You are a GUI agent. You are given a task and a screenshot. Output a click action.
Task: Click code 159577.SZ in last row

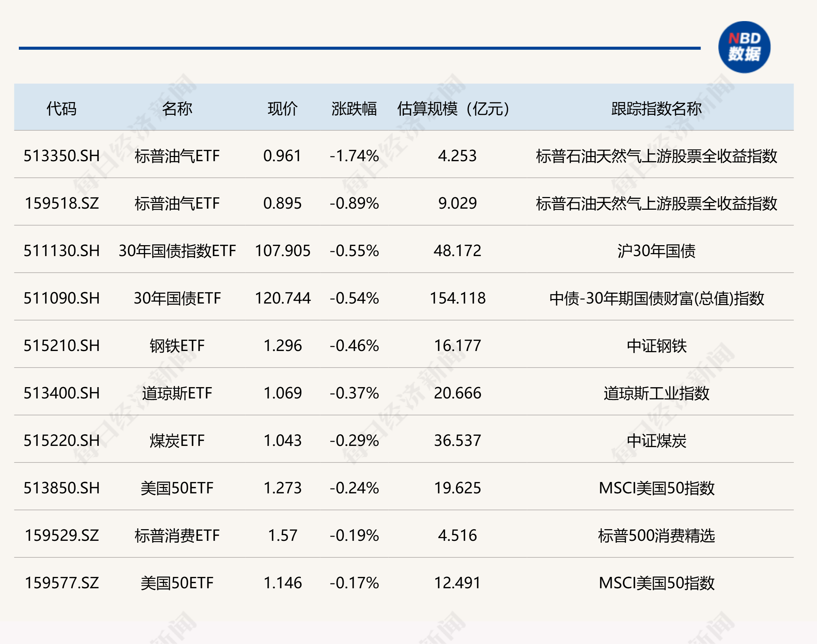tap(61, 583)
